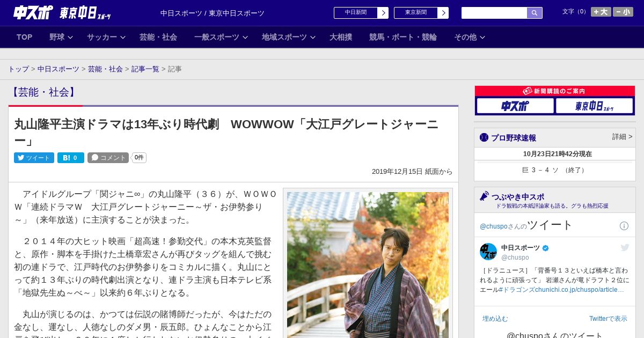This screenshot has height=338, width=644.
Task: Open 詳細 > for プロ野球速報
Action: click(x=622, y=137)
